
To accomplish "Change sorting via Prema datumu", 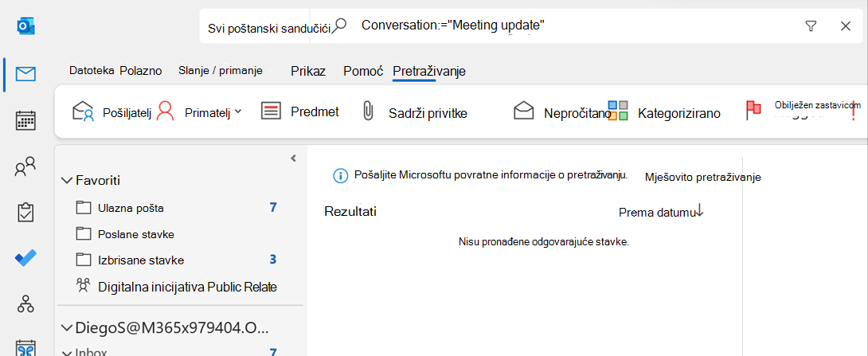I will 656,212.
